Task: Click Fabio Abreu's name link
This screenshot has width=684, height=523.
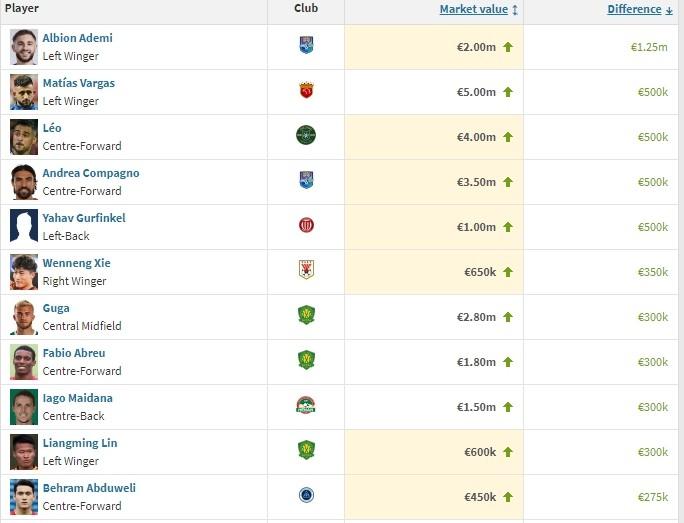Action: [73, 353]
